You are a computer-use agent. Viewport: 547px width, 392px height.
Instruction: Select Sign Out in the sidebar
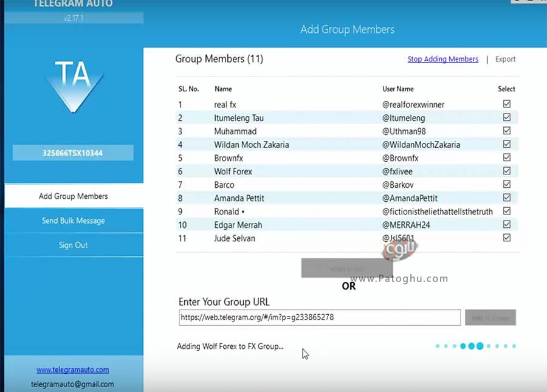[x=74, y=245]
